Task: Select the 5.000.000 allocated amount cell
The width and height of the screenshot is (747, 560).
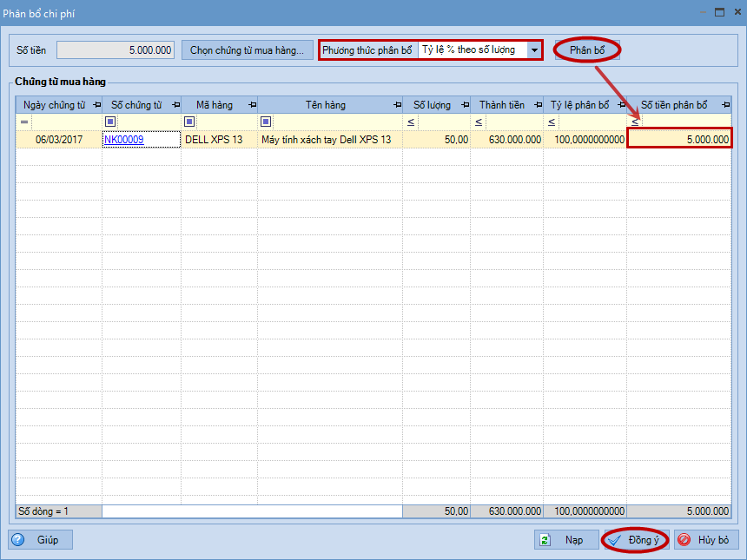Action: pos(679,140)
